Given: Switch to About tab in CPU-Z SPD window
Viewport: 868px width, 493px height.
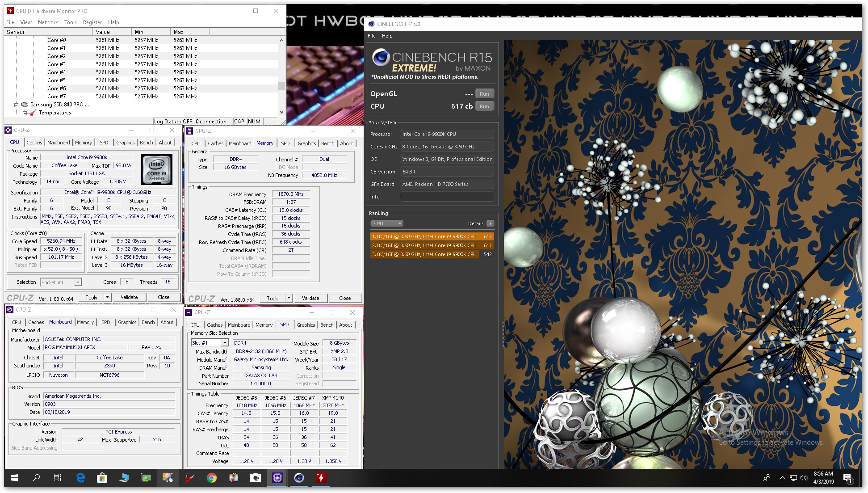Looking at the screenshot, I should tap(346, 325).
